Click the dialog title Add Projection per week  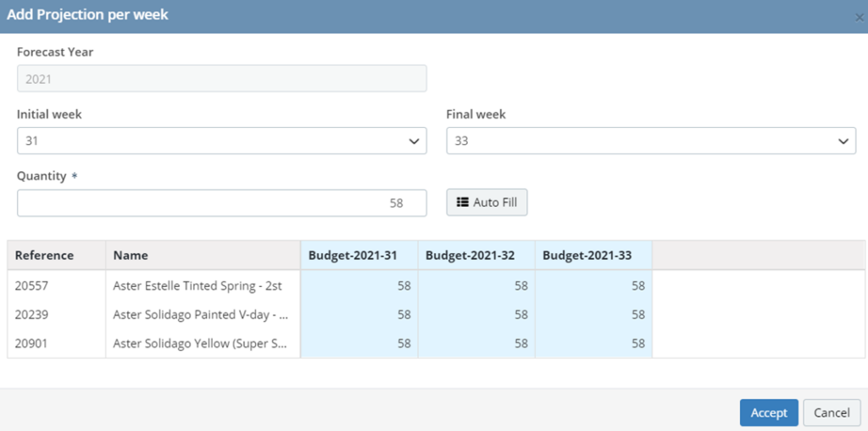[x=87, y=15]
